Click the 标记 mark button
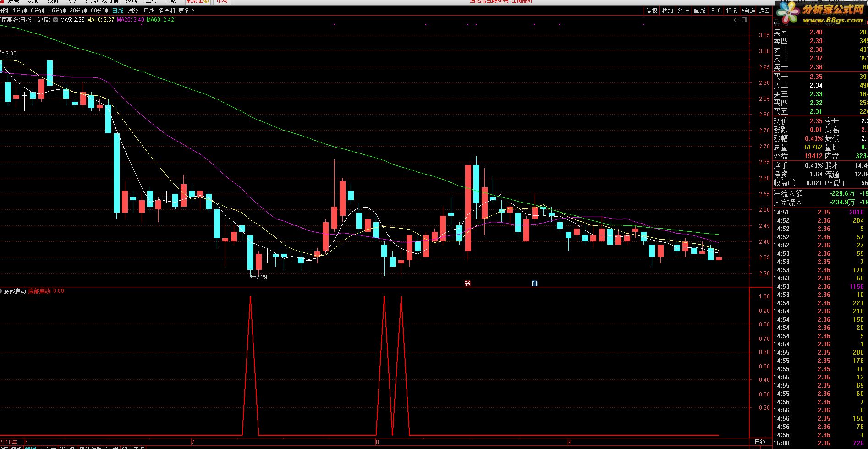Image resolution: width=868 pixels, height=449 pixels. [x=732, y=11]
